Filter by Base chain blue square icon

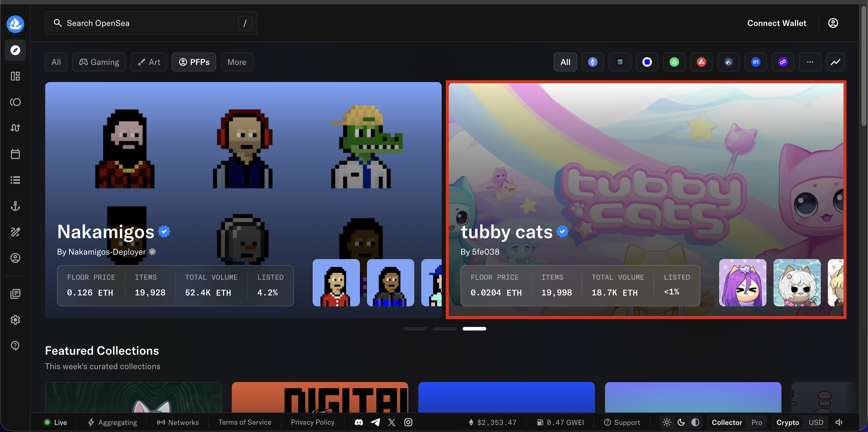click(x=647, y=62)
